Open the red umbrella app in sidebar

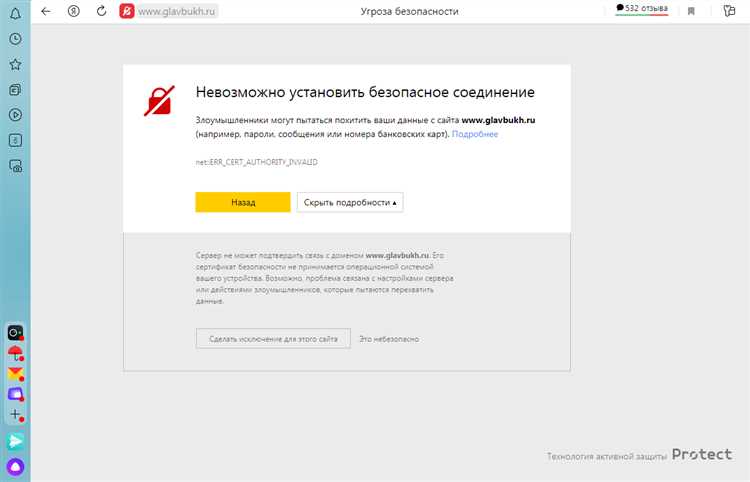pos(15,353)
